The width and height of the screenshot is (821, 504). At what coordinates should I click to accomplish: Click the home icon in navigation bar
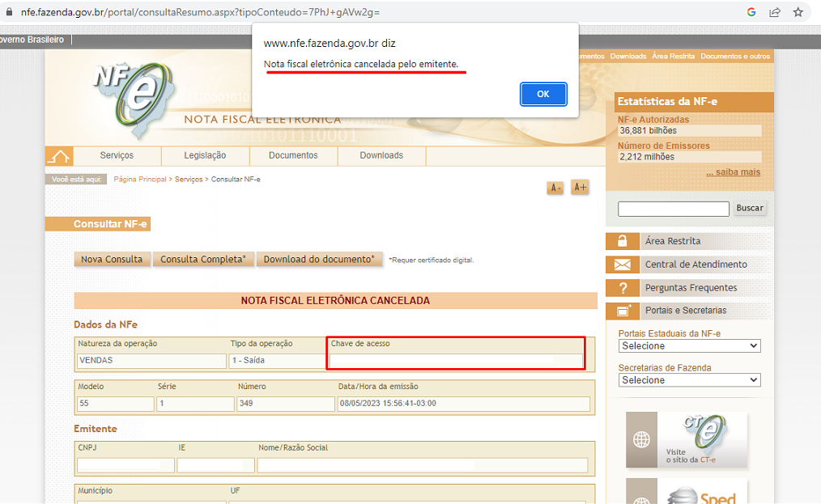[58, 156]
